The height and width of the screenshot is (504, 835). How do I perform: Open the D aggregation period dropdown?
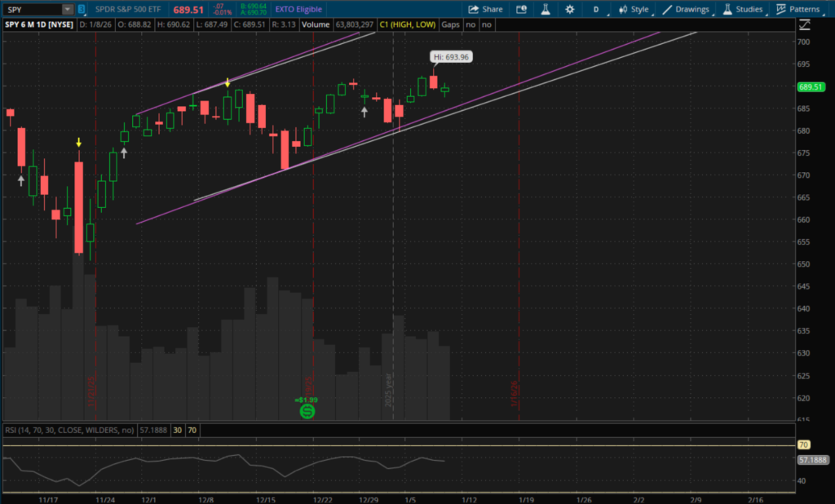coord(598,9)
